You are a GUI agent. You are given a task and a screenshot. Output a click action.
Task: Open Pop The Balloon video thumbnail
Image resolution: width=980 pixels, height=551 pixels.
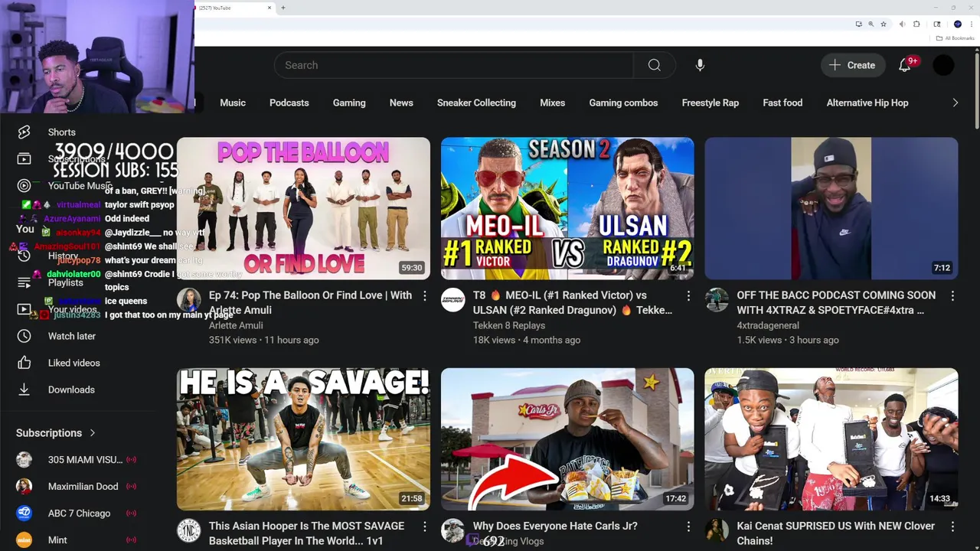tap(303, 209)
